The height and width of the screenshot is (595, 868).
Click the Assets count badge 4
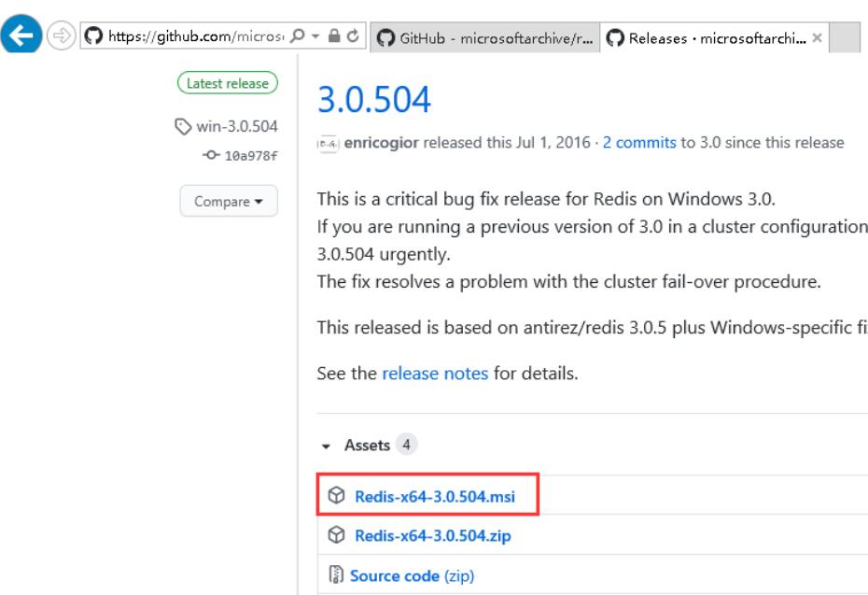point(406,445)
